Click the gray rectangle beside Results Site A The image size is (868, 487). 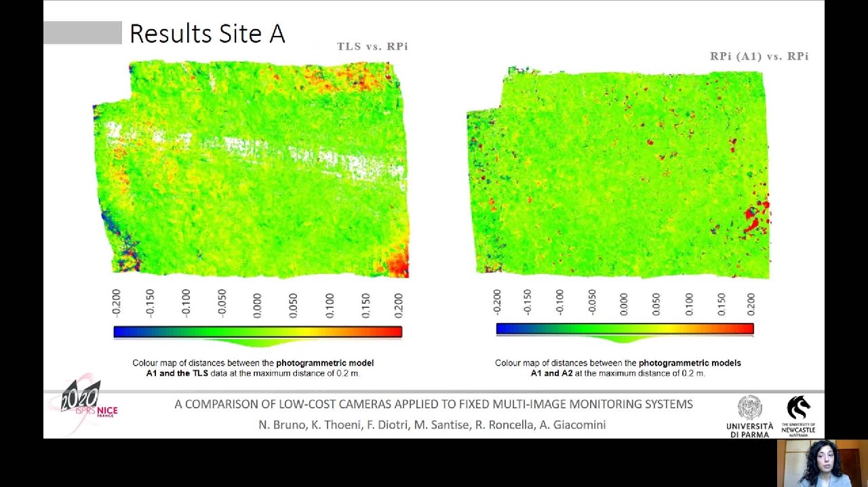point(82,33)
